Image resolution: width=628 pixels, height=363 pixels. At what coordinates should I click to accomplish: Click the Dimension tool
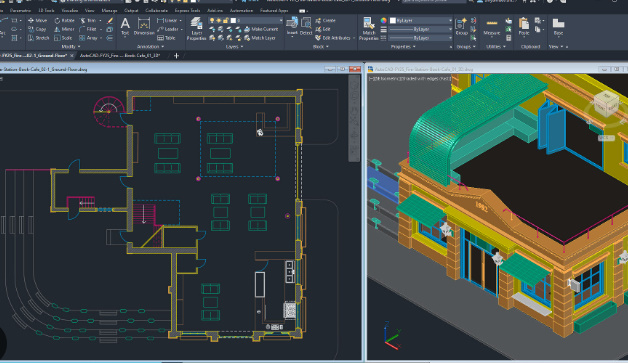tap(144, 27)
